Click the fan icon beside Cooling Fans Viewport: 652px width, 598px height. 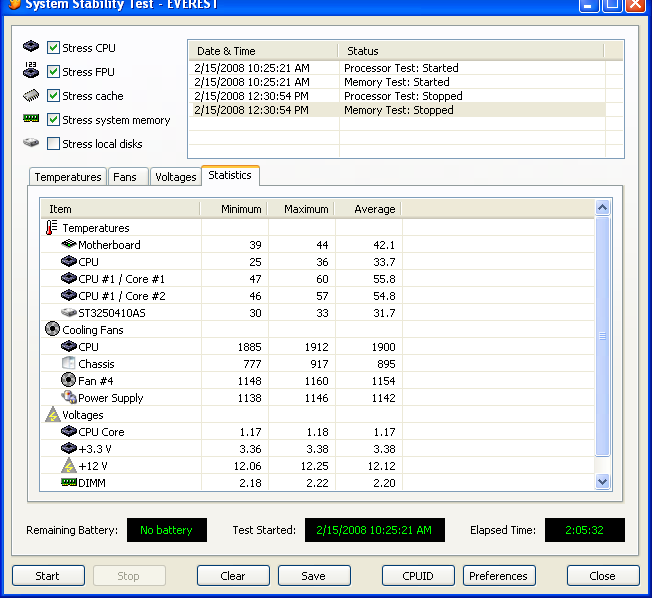click(52, 329)
